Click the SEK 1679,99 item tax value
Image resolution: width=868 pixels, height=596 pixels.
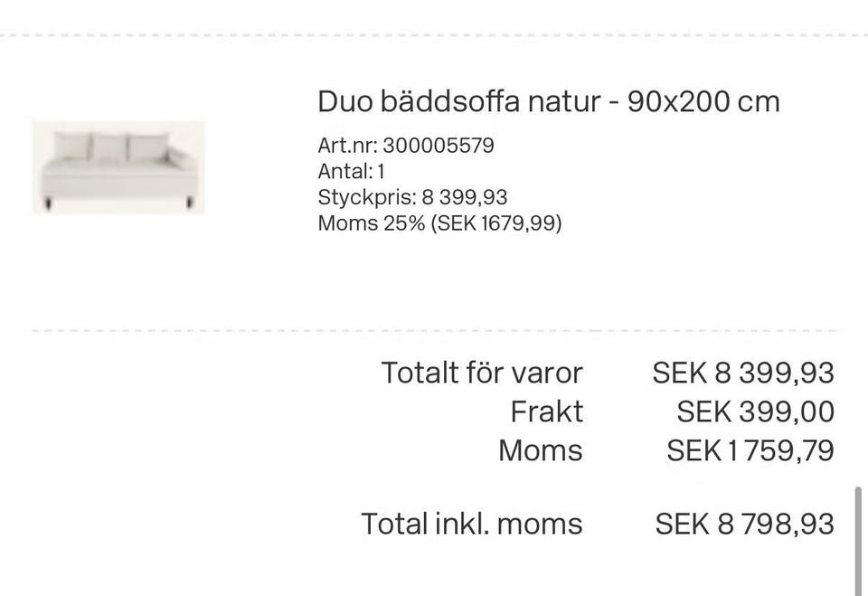click(x=496, y=223)
